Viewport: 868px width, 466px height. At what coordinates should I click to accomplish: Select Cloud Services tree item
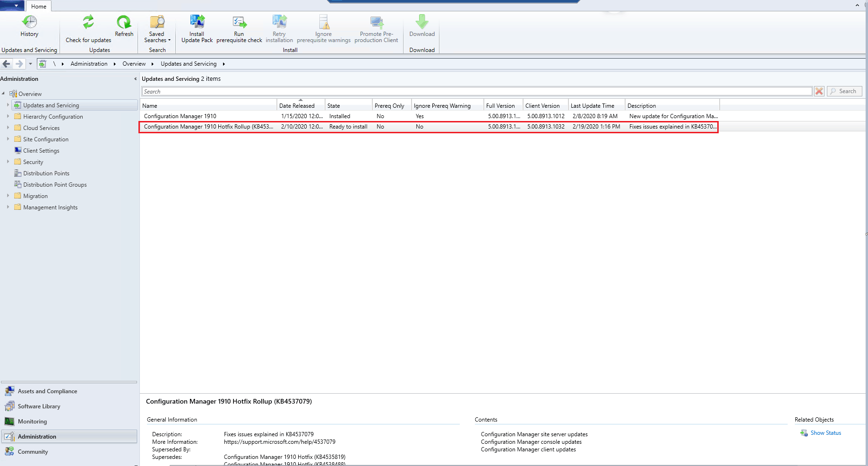click(42, 128)
